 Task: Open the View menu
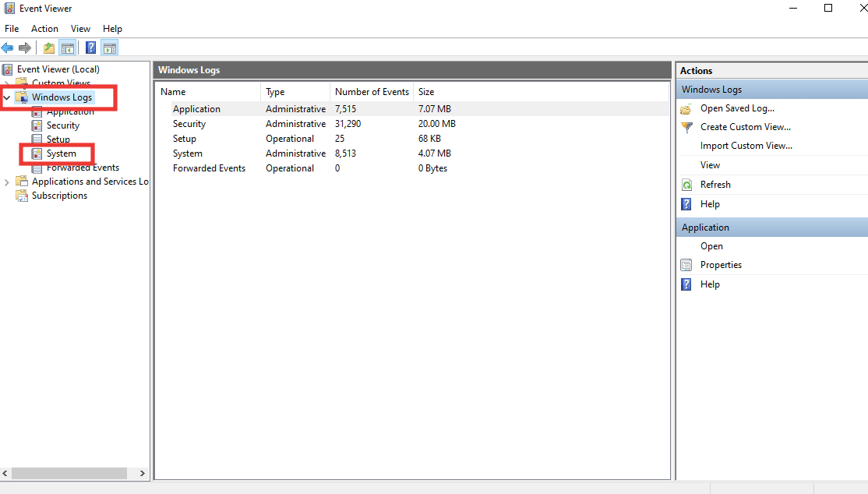(80, 28)
